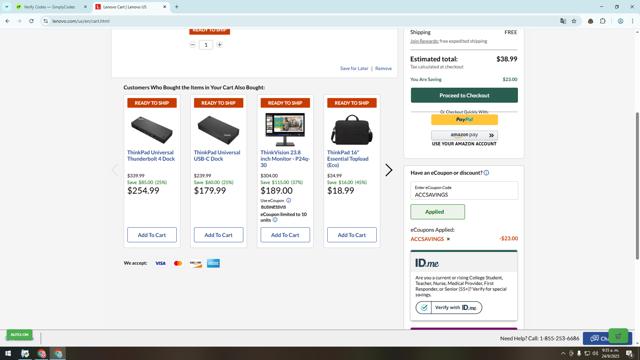Click the Applied coupon button
The image size is (640, 360).
coord(438,212)
